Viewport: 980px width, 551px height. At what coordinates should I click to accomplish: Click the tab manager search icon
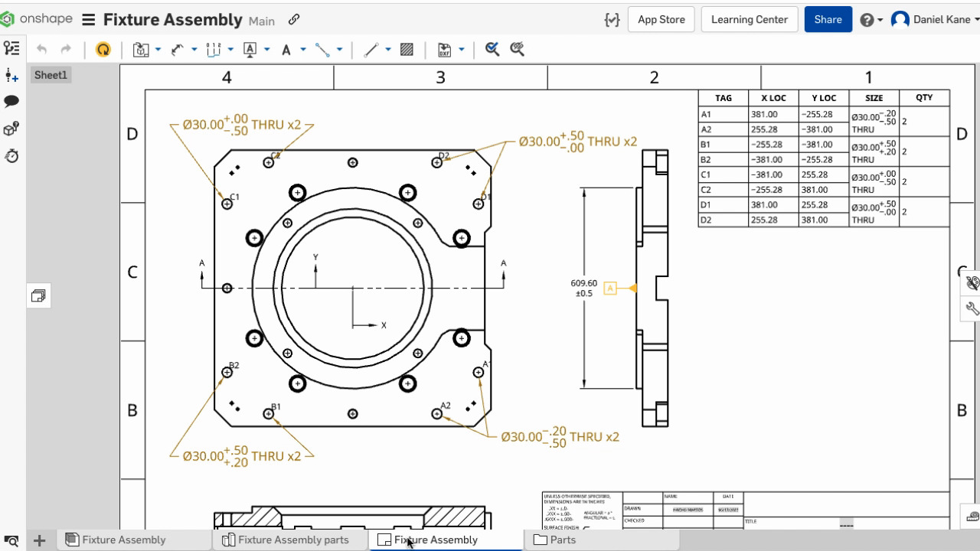tap(11, 540)
